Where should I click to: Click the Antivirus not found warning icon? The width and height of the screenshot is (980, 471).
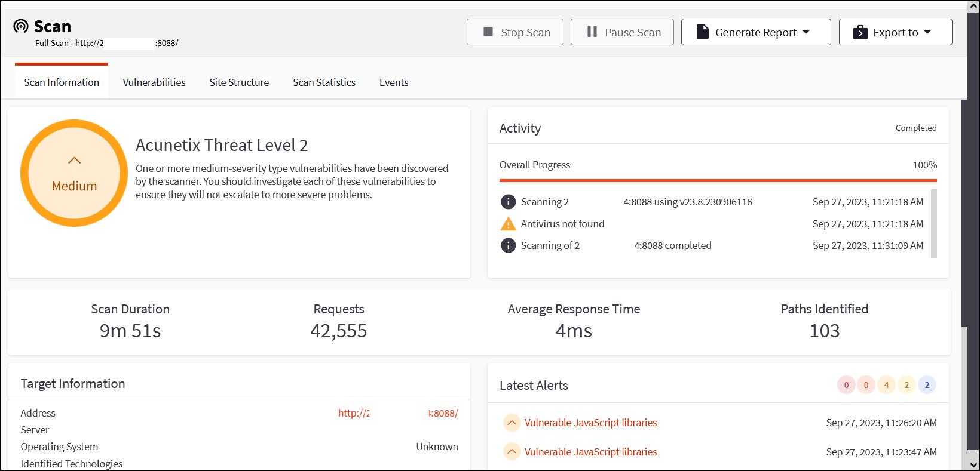click(508, 224)
